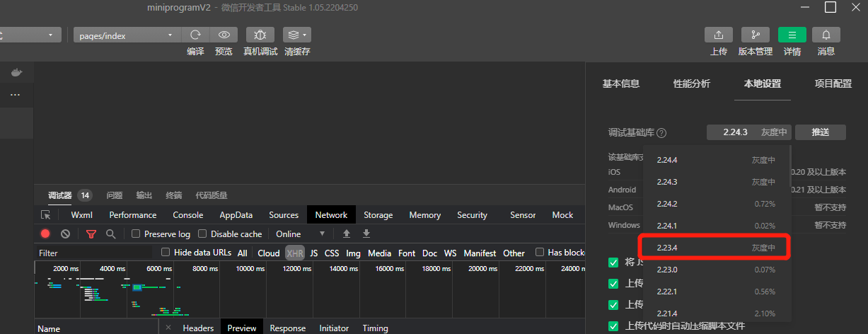Click the network timeline overview waterfall
Image resolution: width=868 pixels, height=334 pixels.
(310, 289)
